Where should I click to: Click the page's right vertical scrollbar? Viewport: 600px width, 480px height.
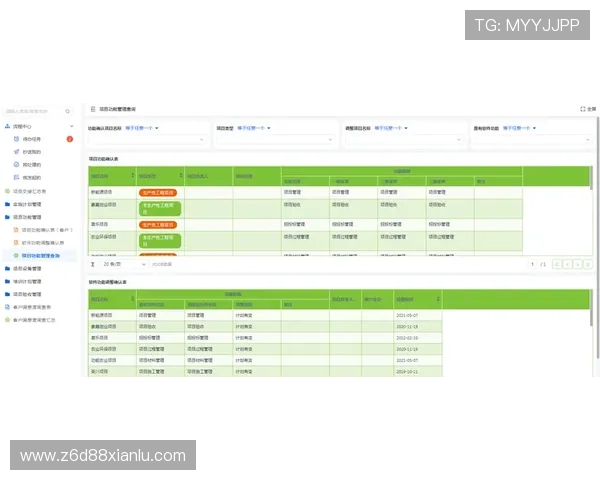click(598, 238)
